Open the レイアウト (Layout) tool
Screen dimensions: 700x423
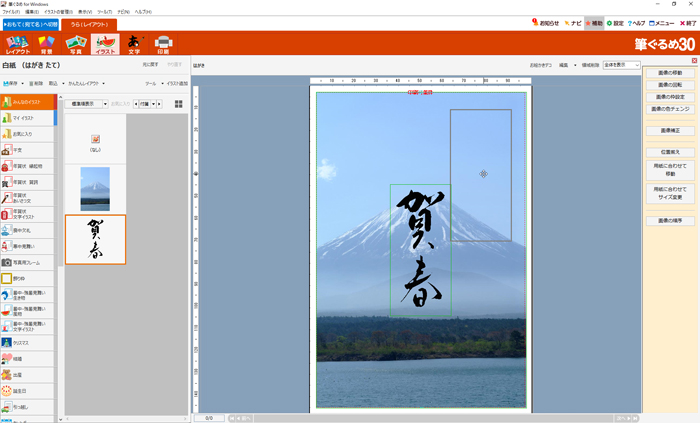[17, 44]
